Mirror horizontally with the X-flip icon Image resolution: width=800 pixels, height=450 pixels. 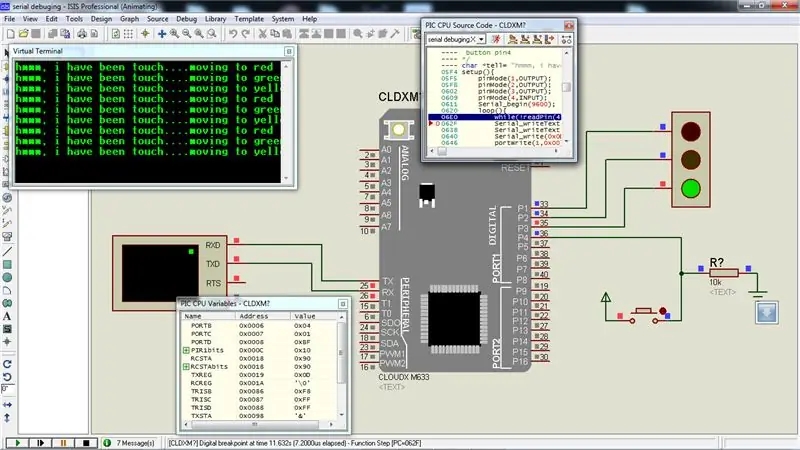tap(7, 405)
